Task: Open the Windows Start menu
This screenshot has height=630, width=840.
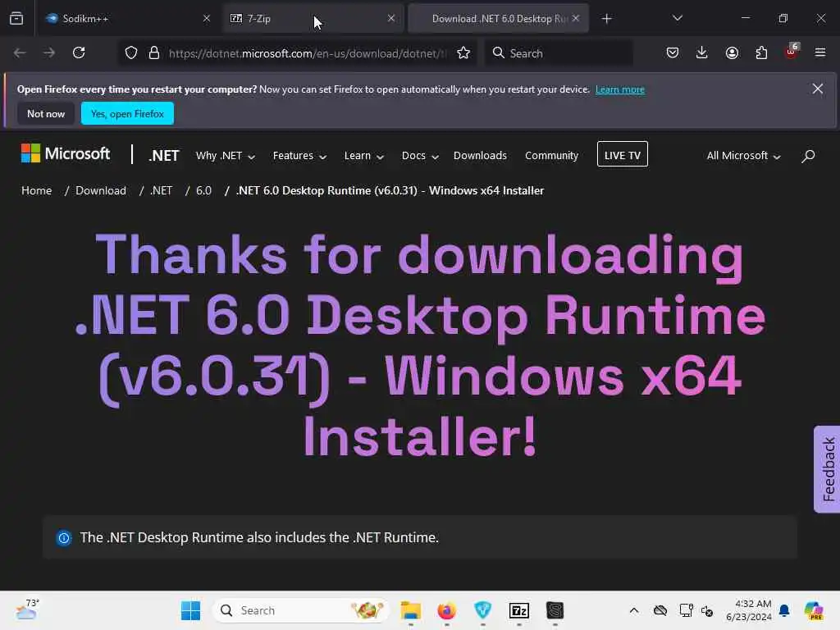Action: coord(190,610)
